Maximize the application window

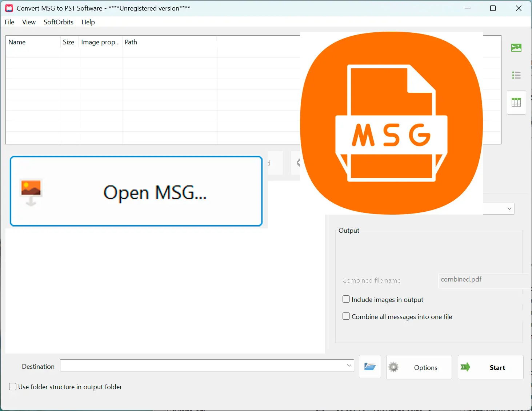point(493,8)
